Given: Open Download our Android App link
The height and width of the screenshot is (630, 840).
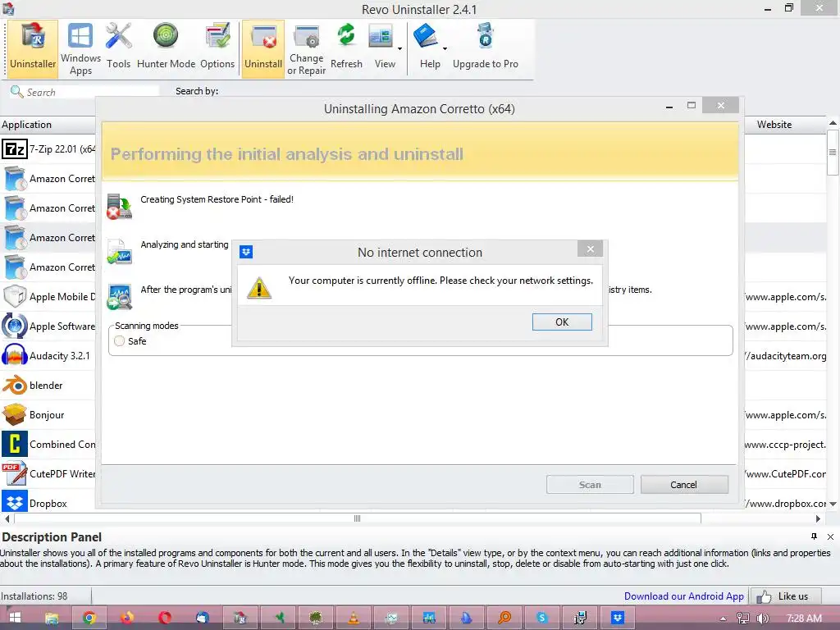Looking at the screenshot, I should (683, 596).
